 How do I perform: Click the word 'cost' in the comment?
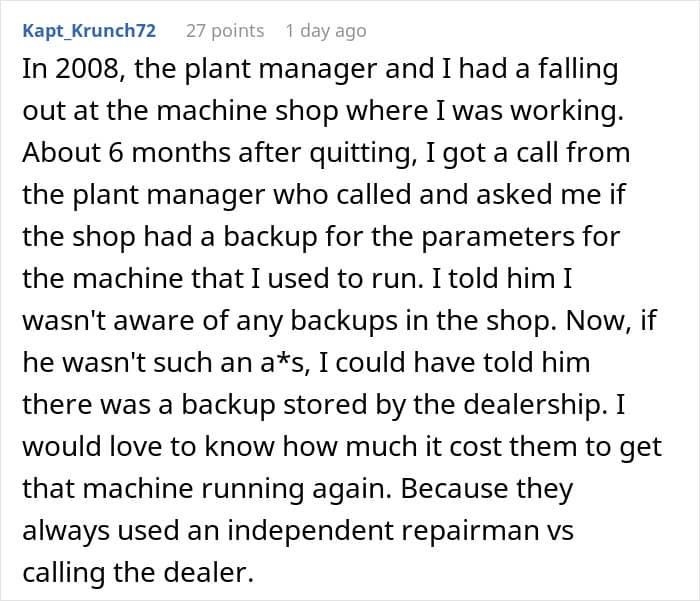pyautogui.click(x=475, y=447)
